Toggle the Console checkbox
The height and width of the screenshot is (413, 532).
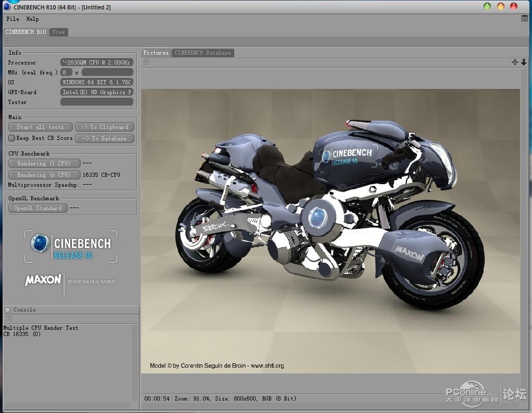8,309
